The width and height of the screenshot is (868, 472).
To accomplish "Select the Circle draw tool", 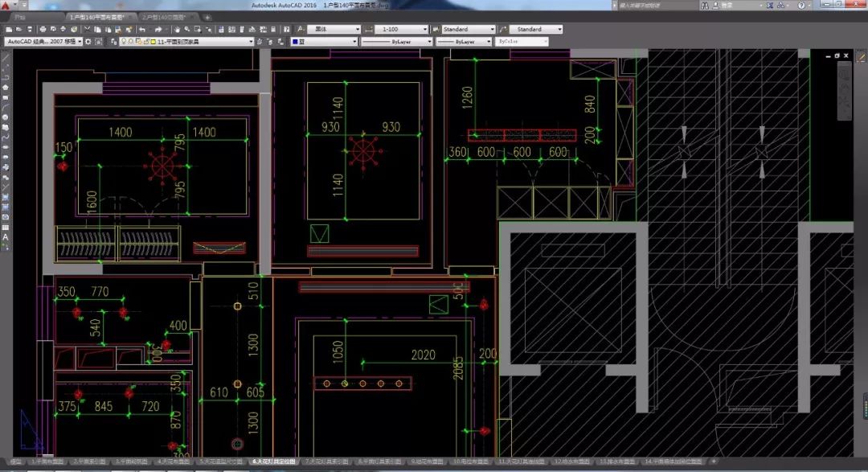I will pyautogui.click(x=5, y=117).
